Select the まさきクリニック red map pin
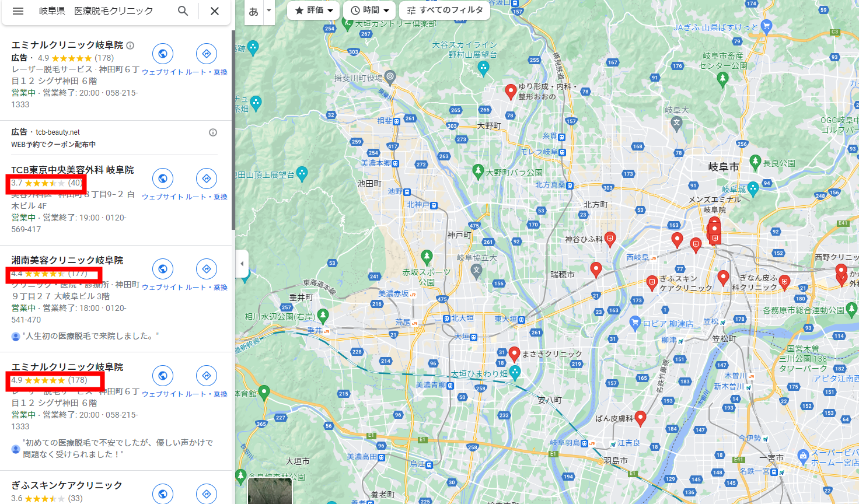This screenshot has width=859, height=504. pyautogui.click(x=514, y=354)
